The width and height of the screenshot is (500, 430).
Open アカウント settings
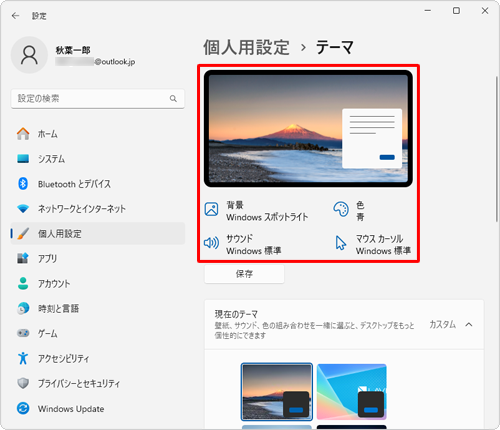tap(98, 283)
